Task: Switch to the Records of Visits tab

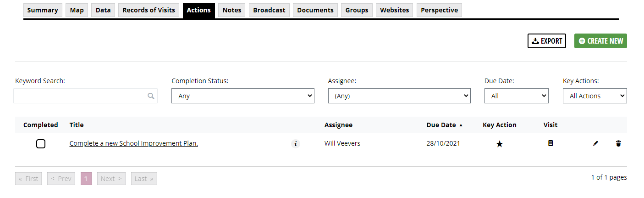Action: coord(149,10)
